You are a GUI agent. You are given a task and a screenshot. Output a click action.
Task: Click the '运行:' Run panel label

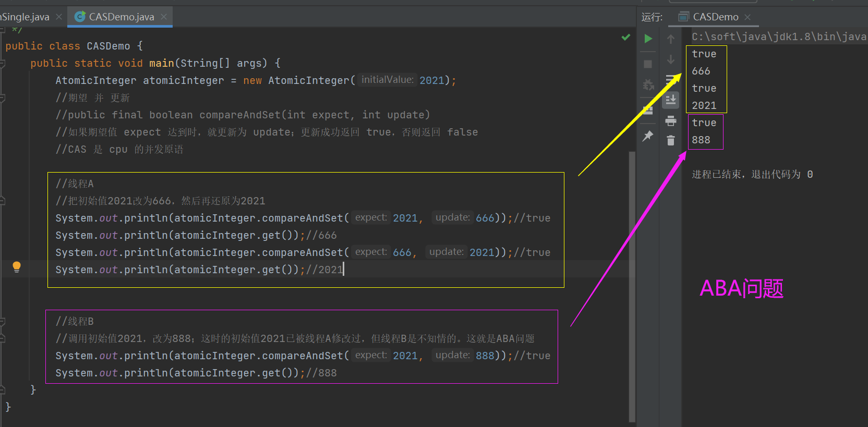click(652, 17)
